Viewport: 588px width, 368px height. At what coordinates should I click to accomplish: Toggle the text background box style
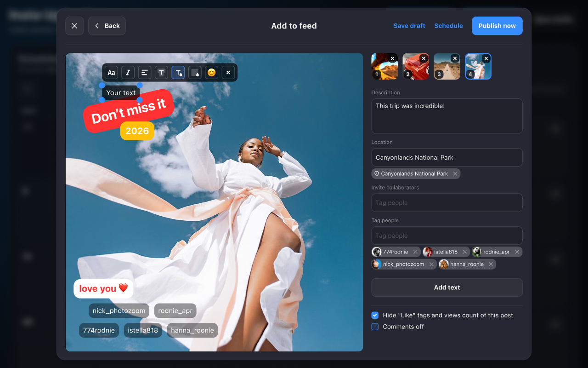(161, 72)
